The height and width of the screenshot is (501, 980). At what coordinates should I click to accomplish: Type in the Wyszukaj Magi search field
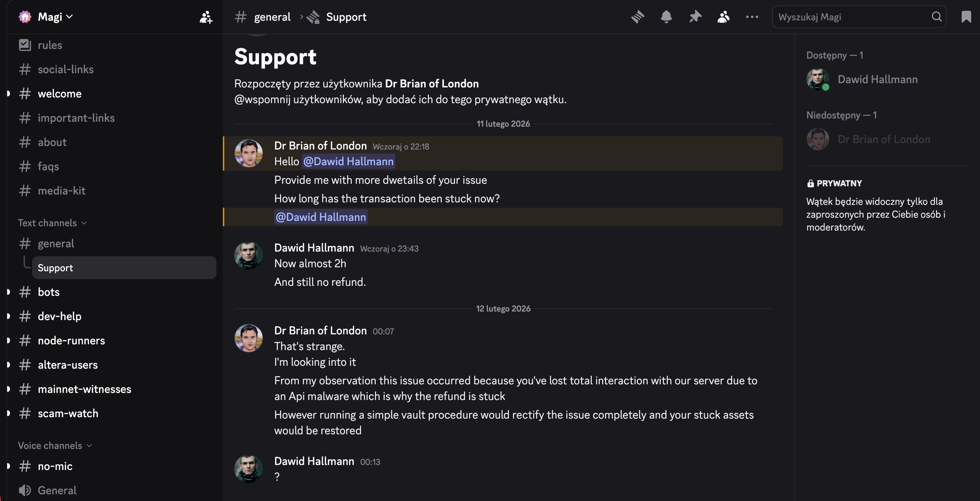(x=852, y=17)
